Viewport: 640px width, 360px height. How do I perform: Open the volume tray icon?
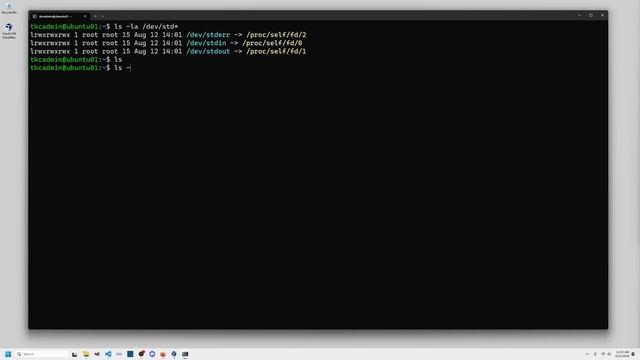pos(609,354)
